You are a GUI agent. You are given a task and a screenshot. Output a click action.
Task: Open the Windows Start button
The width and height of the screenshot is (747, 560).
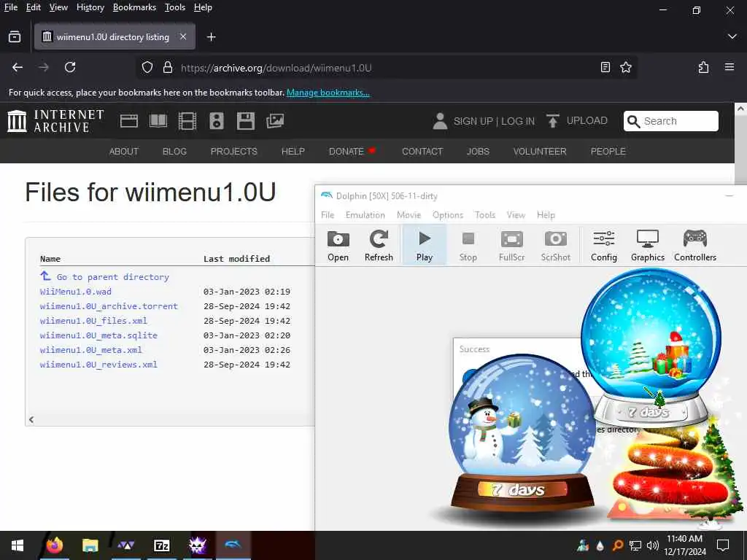[x=18, y=545]
